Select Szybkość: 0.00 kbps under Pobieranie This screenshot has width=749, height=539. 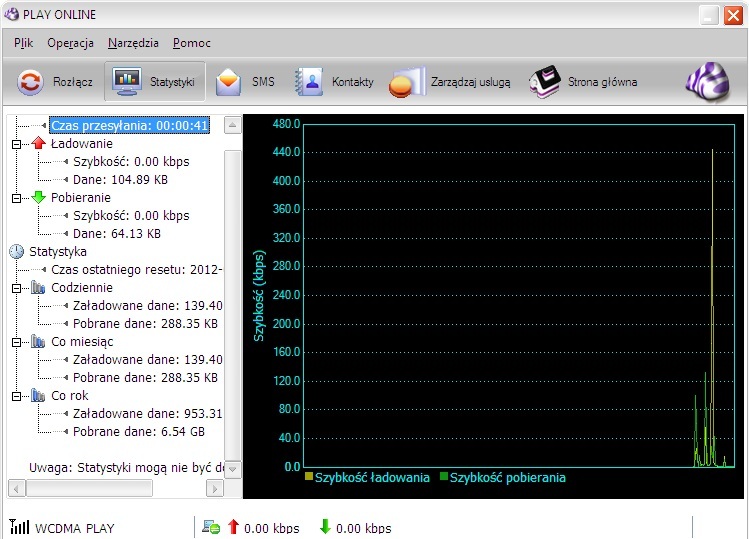(131, 216)
